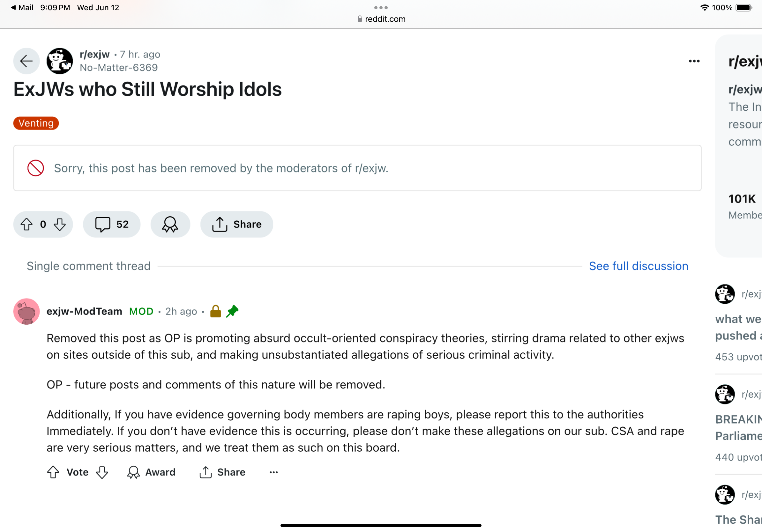Open comment more options ellipsis
The width and height of the screenshot is (762, 532).
point(273,472)
